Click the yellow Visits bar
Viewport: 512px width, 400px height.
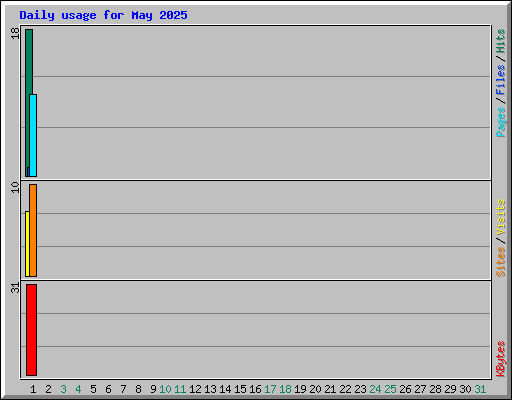click(x=27, y=244)
